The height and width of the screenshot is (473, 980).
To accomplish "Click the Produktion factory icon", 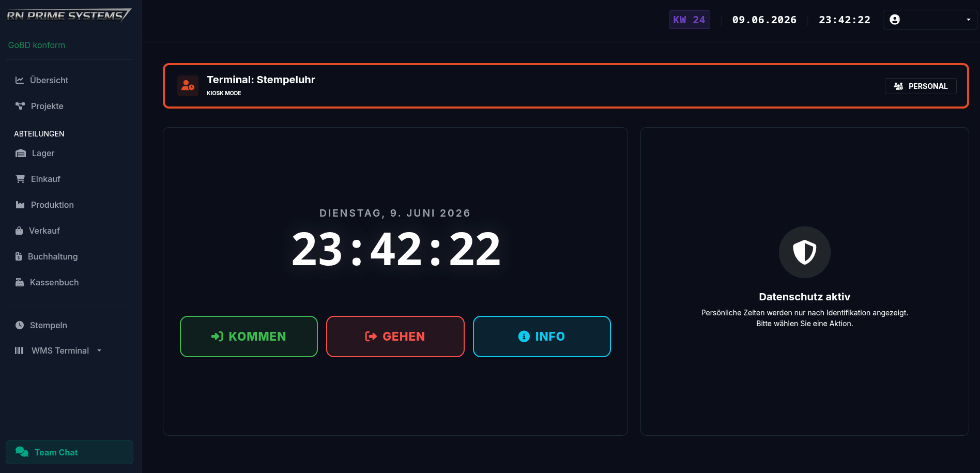I will [20, 205].
